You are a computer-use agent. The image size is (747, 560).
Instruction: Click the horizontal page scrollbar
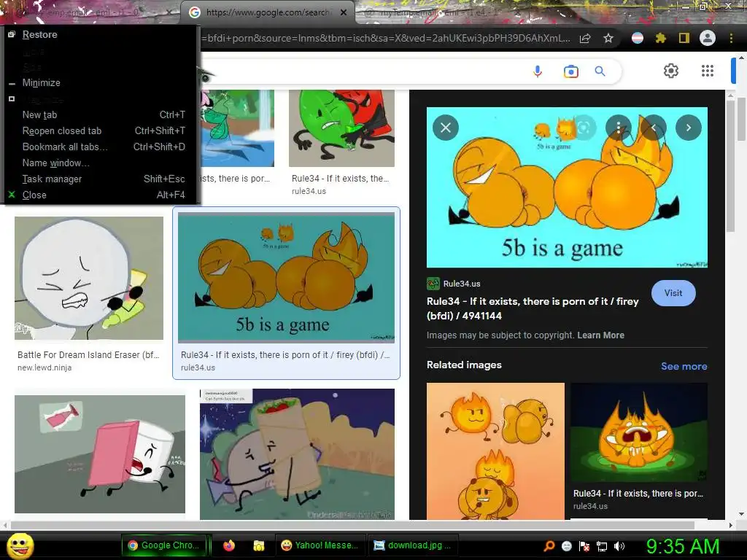(352, 526)
